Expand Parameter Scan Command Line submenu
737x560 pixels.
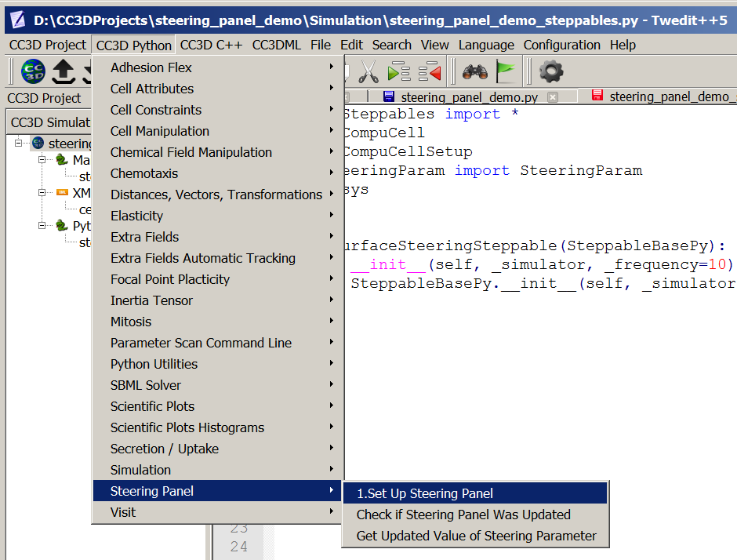tap(218, 342)
